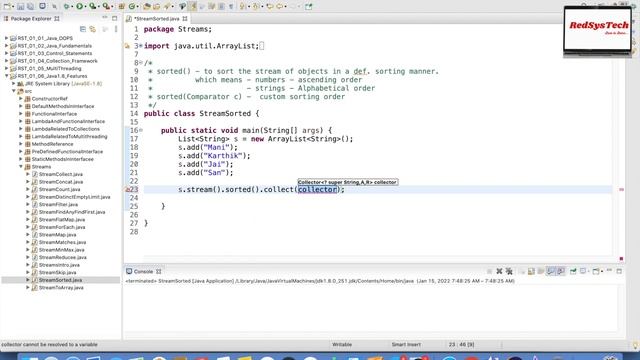
Task: Click the New Java Class toolbar icon
Action: click(x=132, y=6)
